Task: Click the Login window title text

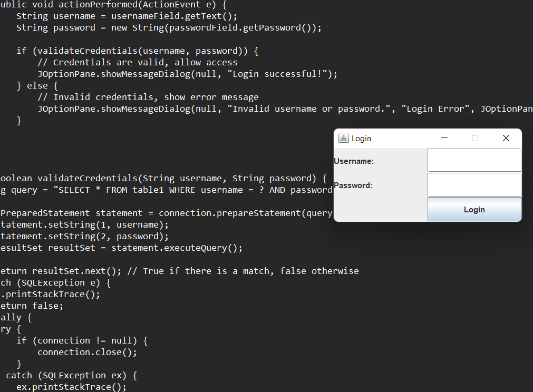Action: (x=362, y=138)
